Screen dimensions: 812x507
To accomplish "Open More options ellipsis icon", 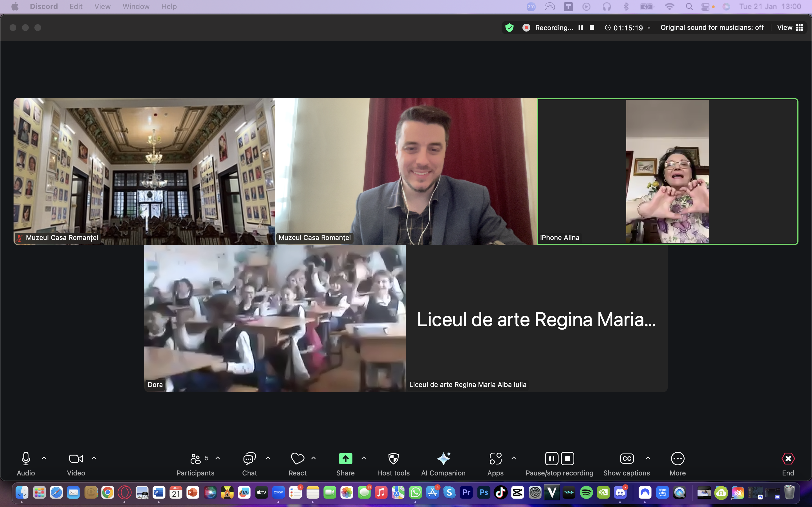I will point(678,459).
